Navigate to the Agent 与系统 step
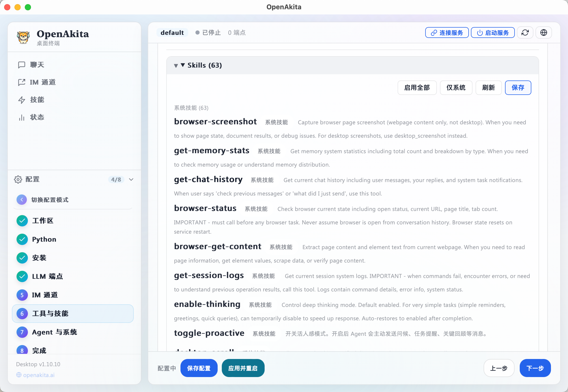 click(x=54, y=332)
